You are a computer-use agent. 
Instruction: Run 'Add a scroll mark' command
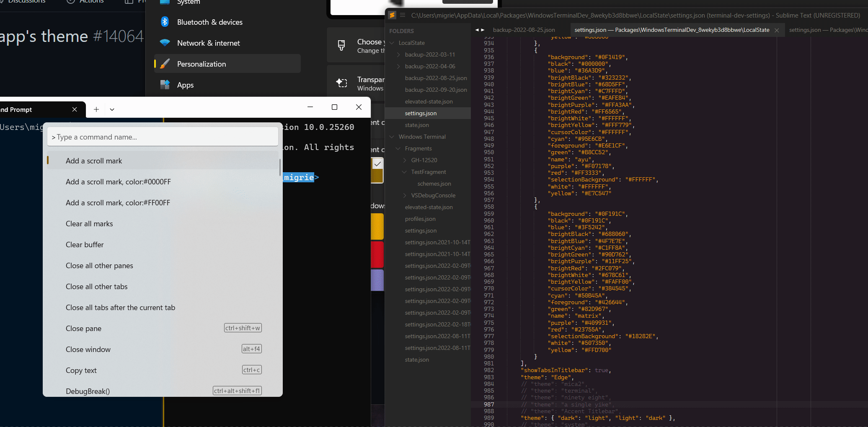[163, 161]
